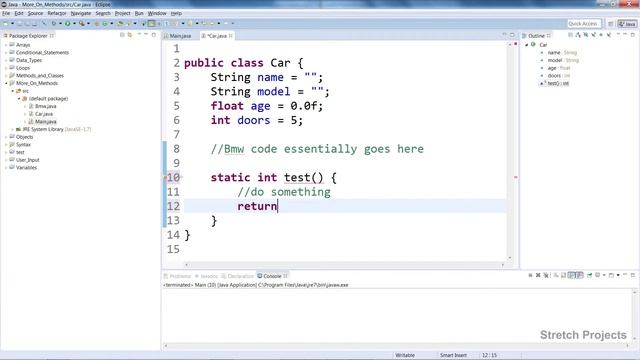Open the New button dropdown arrow
The width and height of the screenshot is (640, 360).
click(x=12, y=24)
